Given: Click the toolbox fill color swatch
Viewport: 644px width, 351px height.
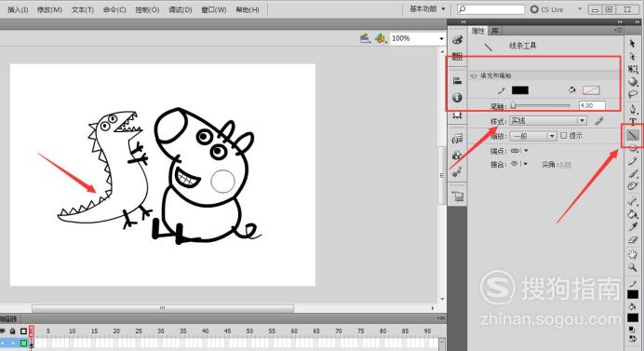Looking at the screenshot, I should (x=633, y=317).
